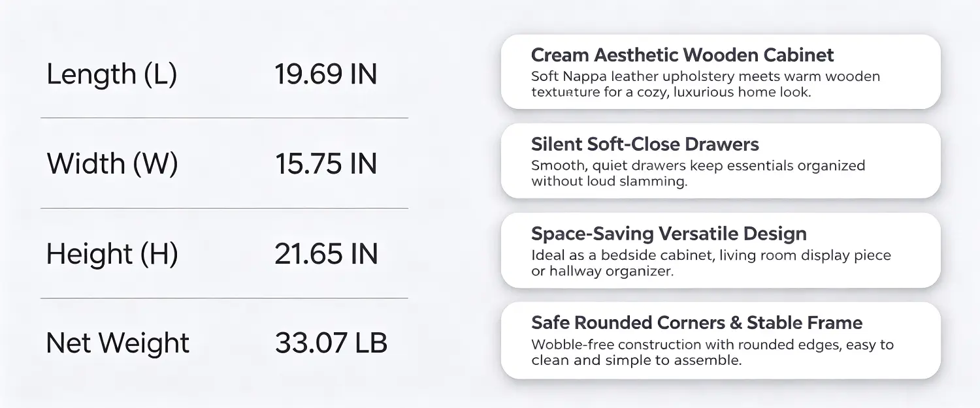The width and height of the screenshot is (980, 408).
Task: Click the wobble-free construction description text
Action: point(712,353)
